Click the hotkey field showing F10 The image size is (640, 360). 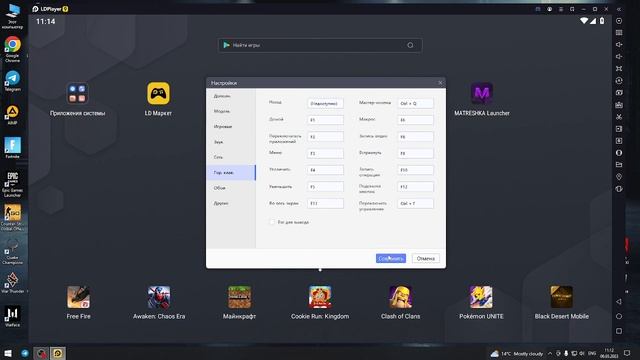pos(415,170)
